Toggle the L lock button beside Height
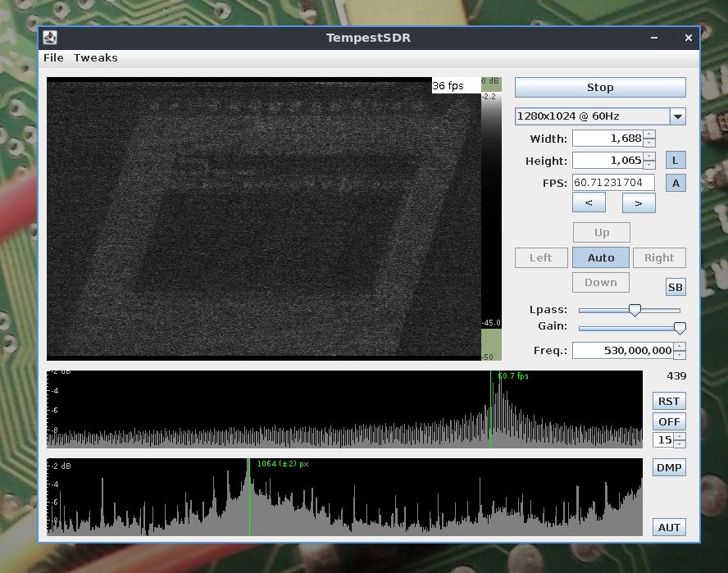The height and width of the screenshot is (573, 728). click(x=676, y=160)
